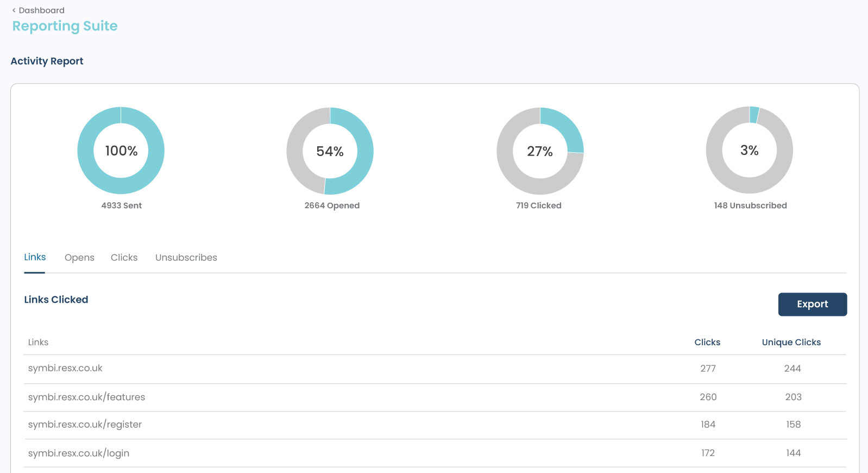This screenshot has height=473, width=868.
Task: Click the symbi.resx.co.uk/login link
Action: 79,453
